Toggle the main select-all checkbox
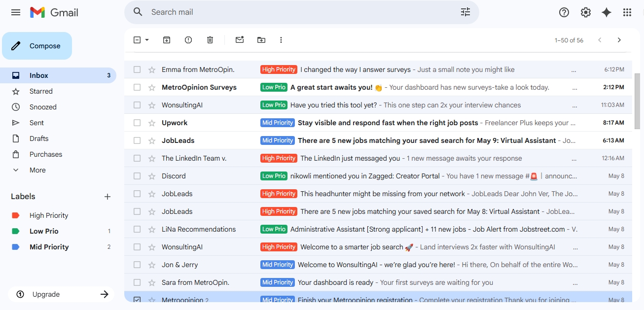The height and width of the screenshot is (310, 644). click(x=137, y=40)
